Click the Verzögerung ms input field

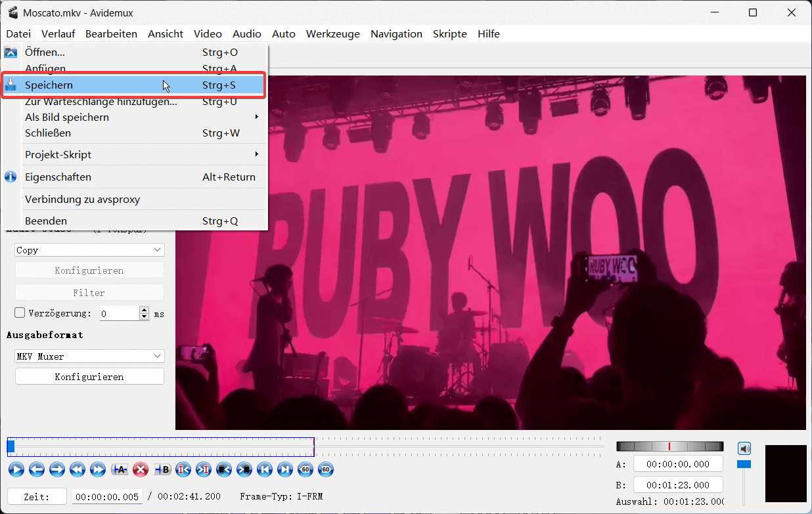tap(119, 314)
